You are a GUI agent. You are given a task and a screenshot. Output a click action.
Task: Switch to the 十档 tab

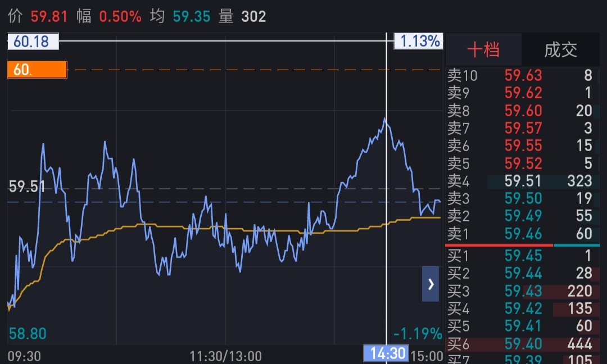pyautogui.click(x=483, y=49)
